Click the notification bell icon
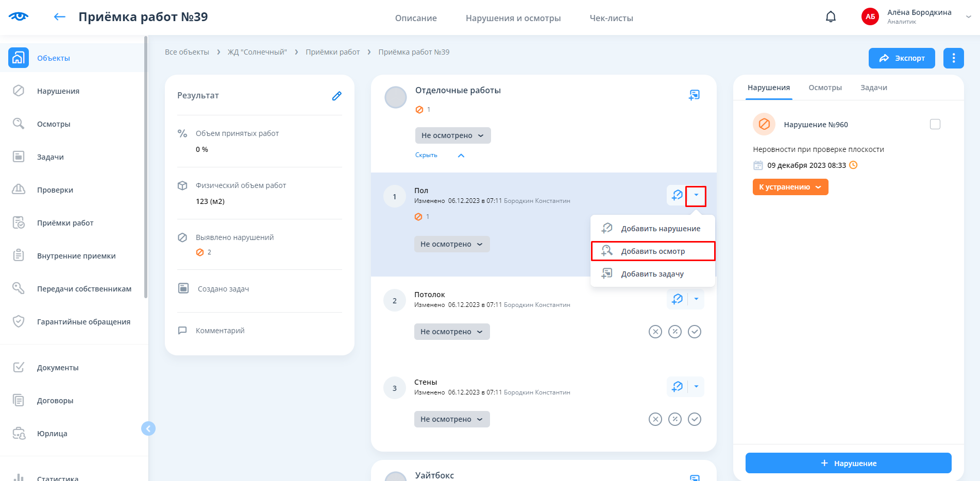This screenshot has width=980, height=481. click(x=831, y=17)
